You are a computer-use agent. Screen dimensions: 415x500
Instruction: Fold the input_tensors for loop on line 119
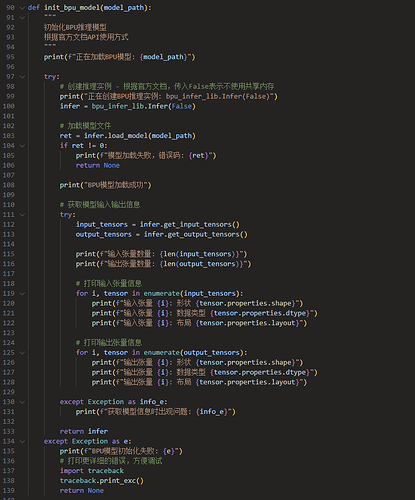click(x=22, y=294)
